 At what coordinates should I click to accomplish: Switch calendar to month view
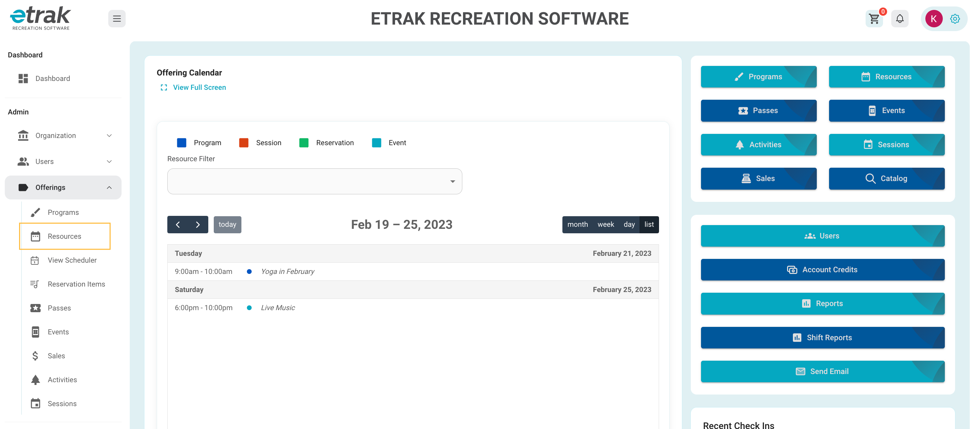[x=577, y=225]
